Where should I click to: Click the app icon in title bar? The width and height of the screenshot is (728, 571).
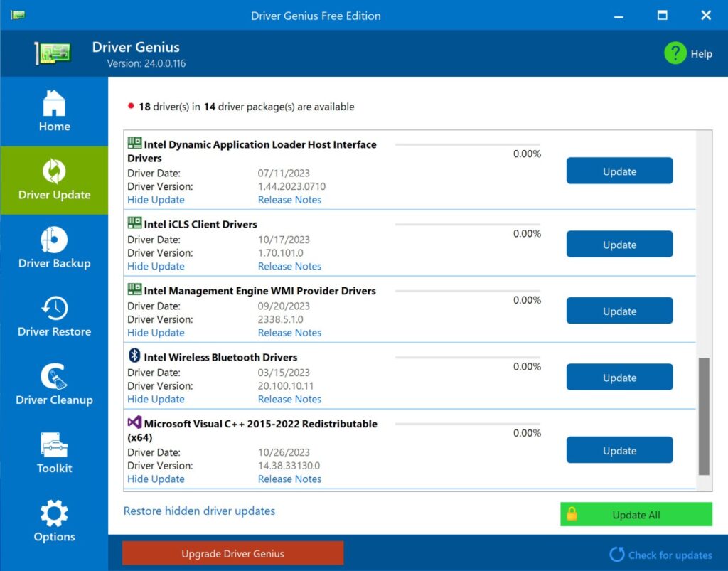coord(18,16)
